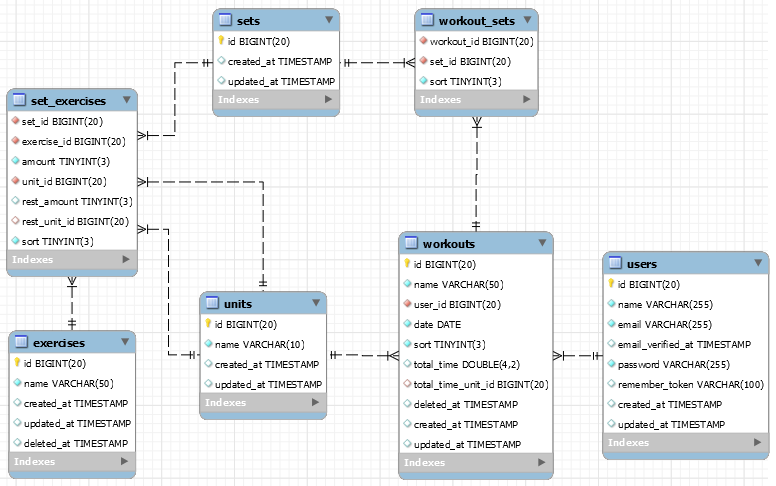
Task: Select 'name VARCHAR(50)' in exercises table
Action: coord(69,383)
